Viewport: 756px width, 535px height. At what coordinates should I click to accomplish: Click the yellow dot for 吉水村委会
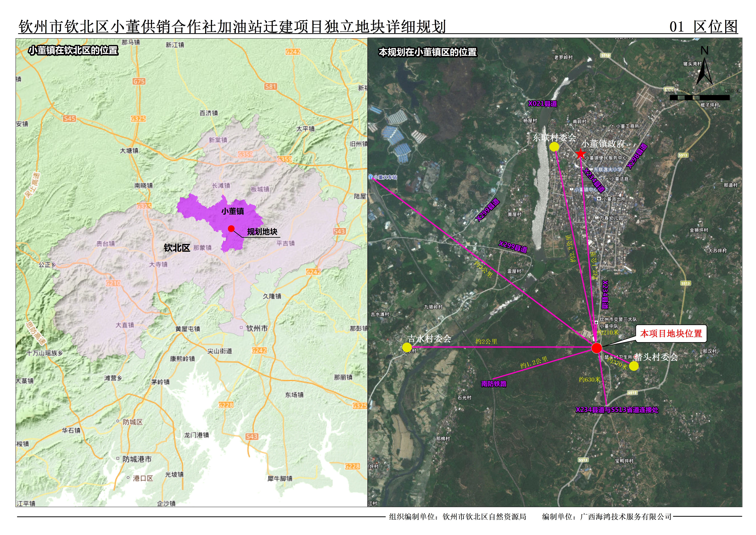407,347
